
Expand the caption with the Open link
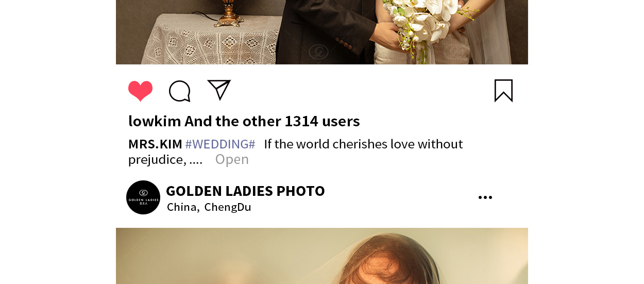click(232, 160)
